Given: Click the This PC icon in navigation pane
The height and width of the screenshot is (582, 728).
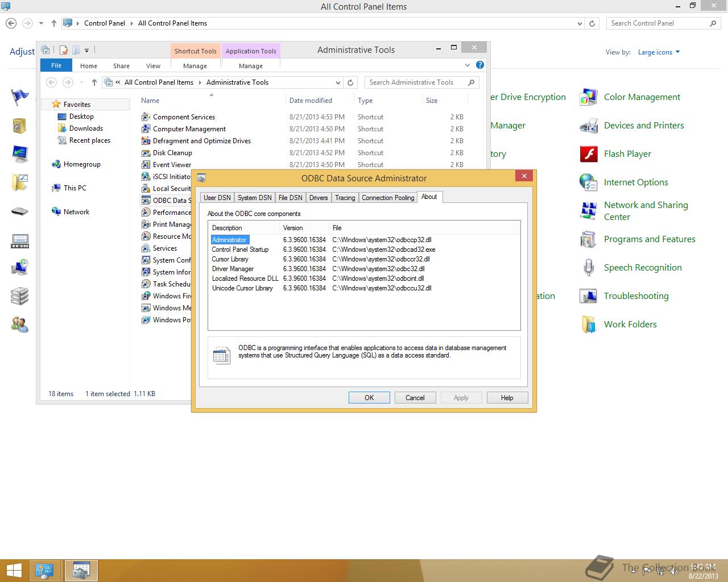Looking at the screenshot, I should (56, 188).
